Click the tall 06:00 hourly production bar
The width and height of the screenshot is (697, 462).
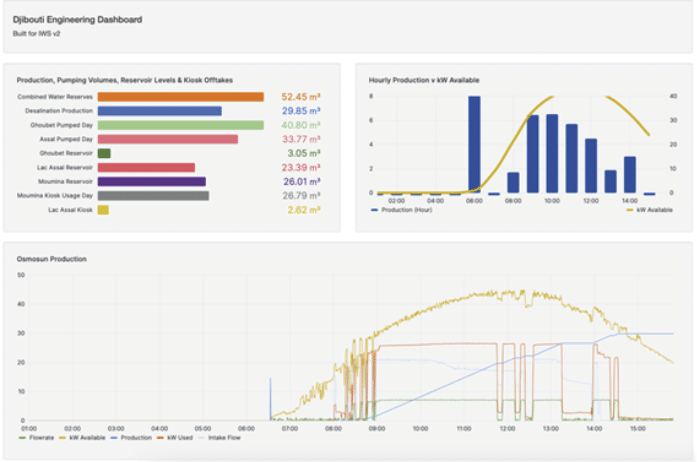click(x=474, y=144)
